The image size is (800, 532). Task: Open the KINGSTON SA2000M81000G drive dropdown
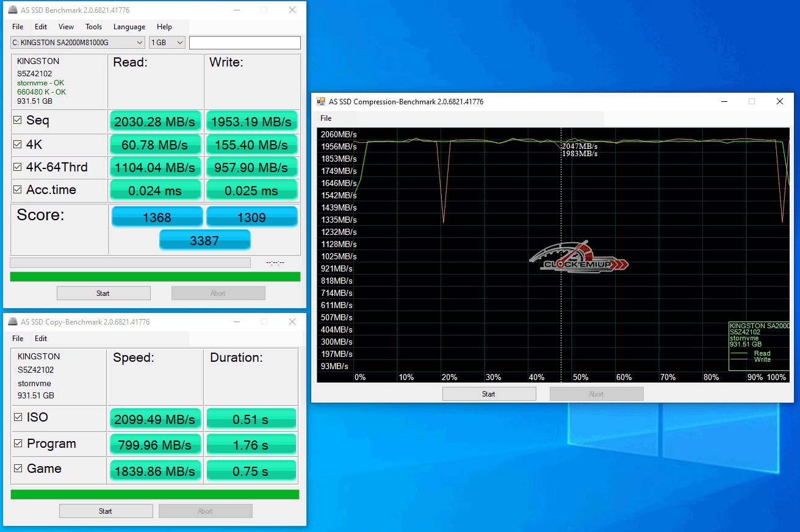(77, 43)
